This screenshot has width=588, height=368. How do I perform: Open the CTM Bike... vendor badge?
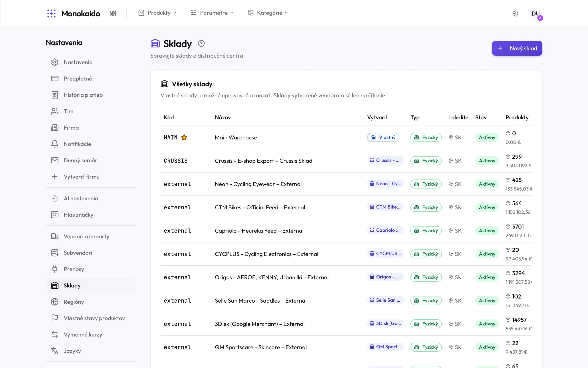click(385, 207)
